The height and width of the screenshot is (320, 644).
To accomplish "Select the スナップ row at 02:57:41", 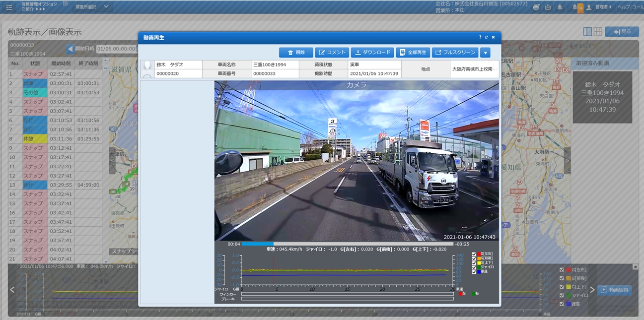I will [55, 74].
